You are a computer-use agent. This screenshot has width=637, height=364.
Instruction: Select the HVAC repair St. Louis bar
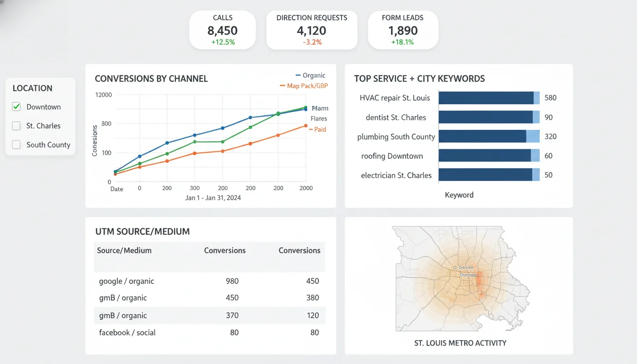489,98
